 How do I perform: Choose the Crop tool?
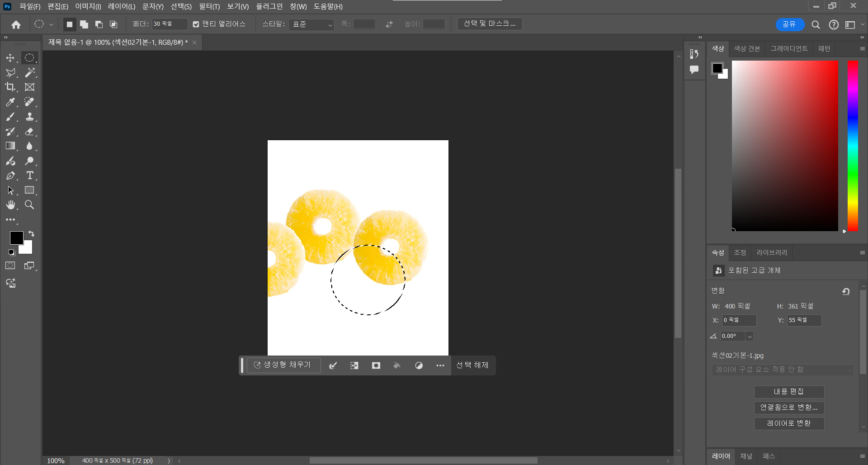(x=10, y=87)
